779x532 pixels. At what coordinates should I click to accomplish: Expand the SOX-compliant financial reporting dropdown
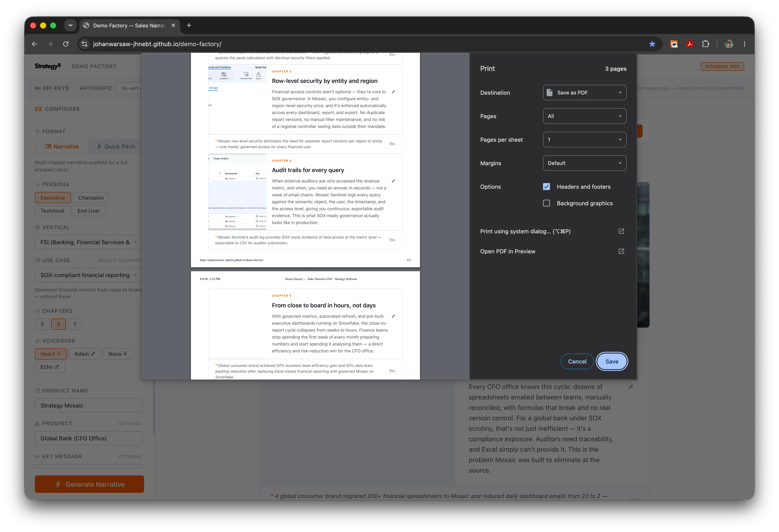click(88, 275)
